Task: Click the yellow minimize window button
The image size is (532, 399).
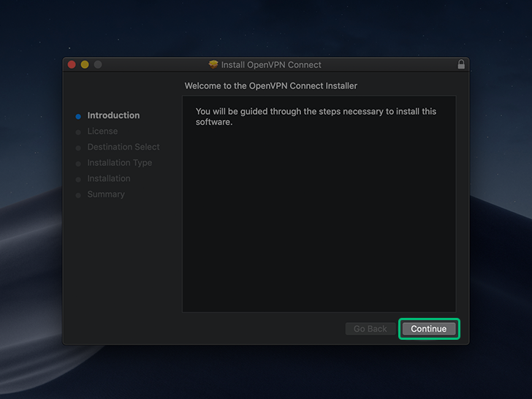Action: (85, 64)
